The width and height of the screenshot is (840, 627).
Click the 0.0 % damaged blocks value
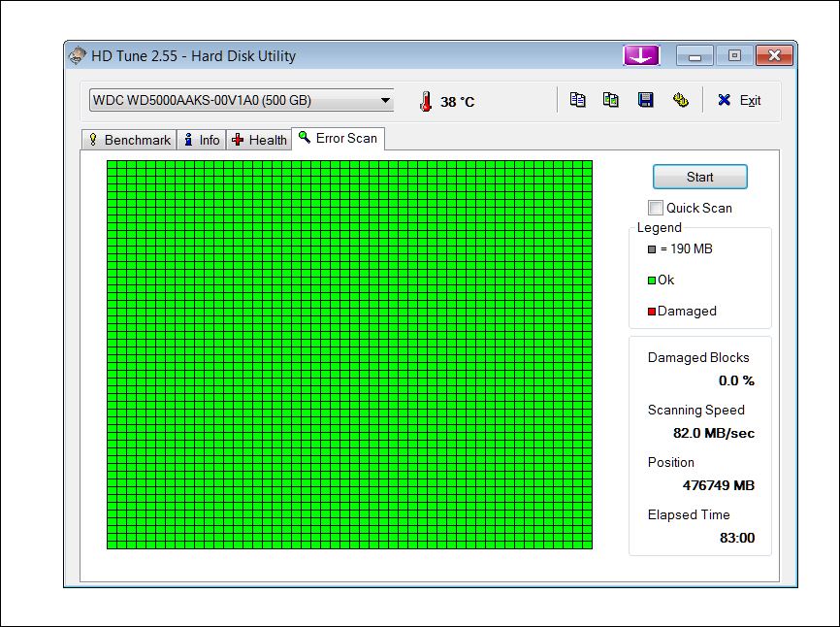(x=736, y=380)
